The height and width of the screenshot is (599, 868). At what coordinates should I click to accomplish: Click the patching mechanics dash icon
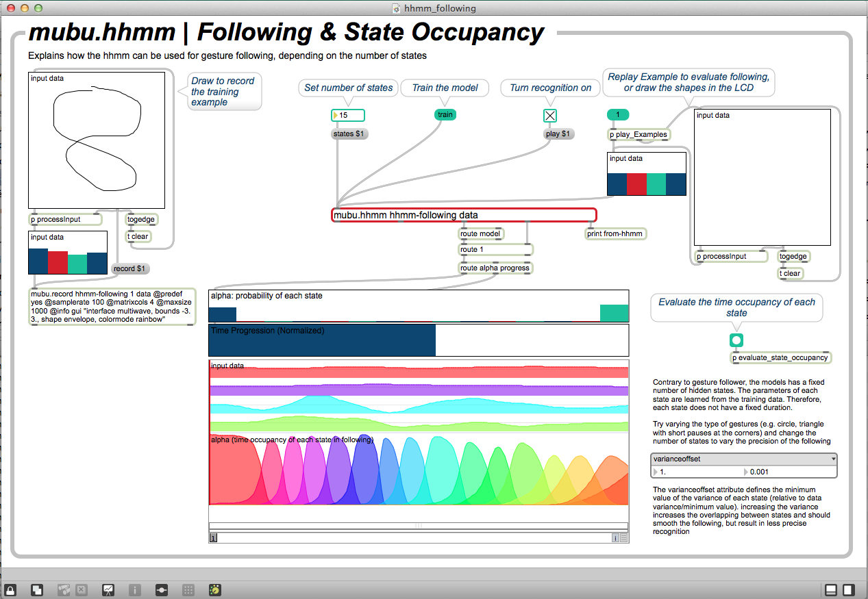pos(162,589)
